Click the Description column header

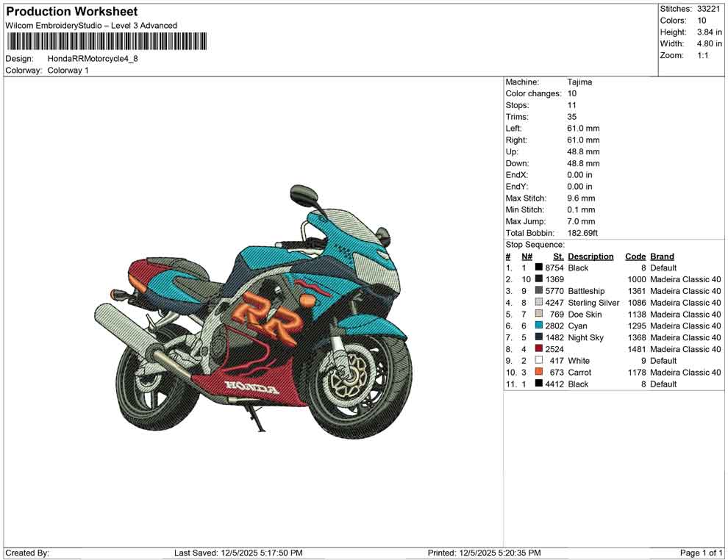(591, 256)
